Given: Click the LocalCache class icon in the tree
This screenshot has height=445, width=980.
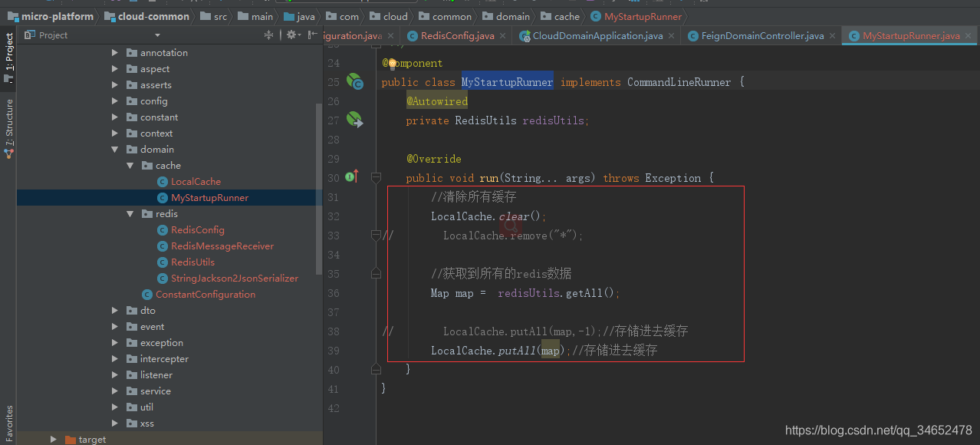Looking at the screenshot, I should (x=163, y=182).
